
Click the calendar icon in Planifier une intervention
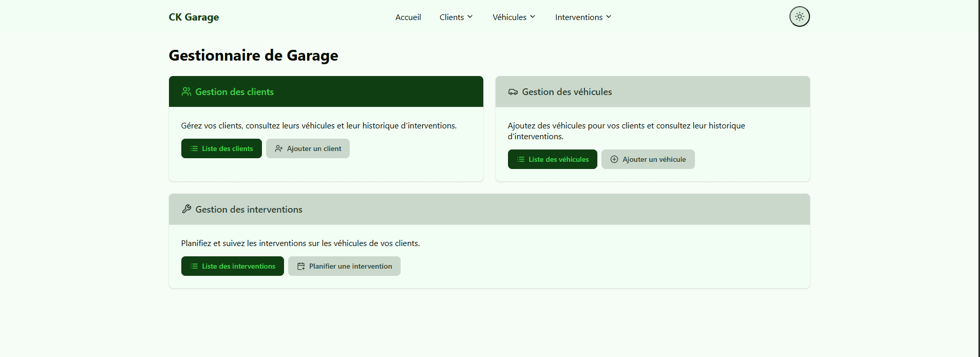click(x=301, y=266)
